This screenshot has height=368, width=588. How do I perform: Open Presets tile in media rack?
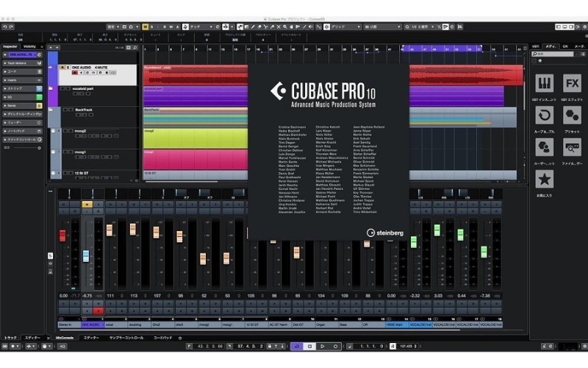[572, 116]
